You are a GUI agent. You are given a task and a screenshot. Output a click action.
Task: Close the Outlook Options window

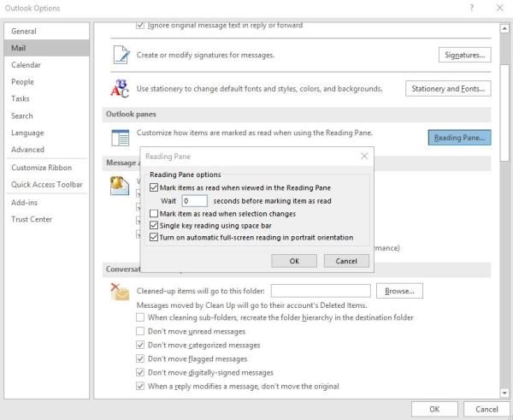[499, 8]
